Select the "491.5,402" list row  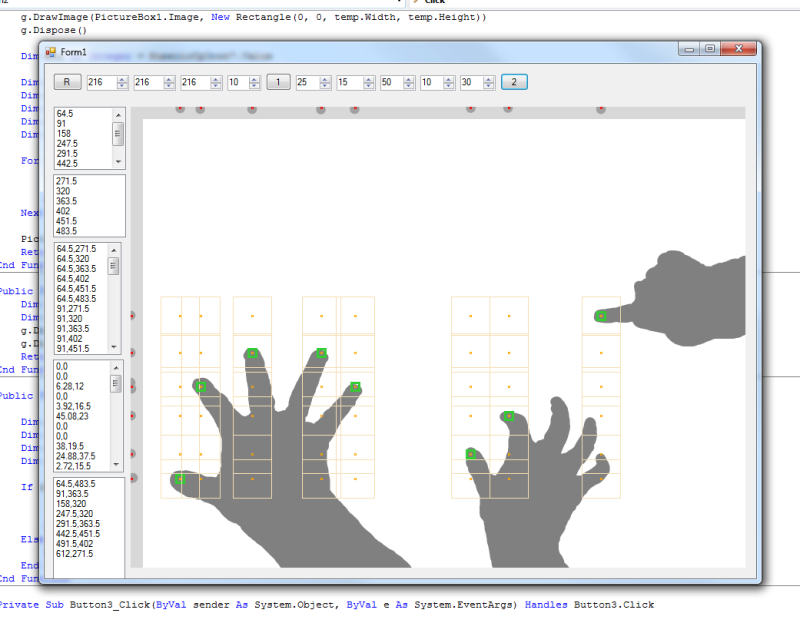74,544
